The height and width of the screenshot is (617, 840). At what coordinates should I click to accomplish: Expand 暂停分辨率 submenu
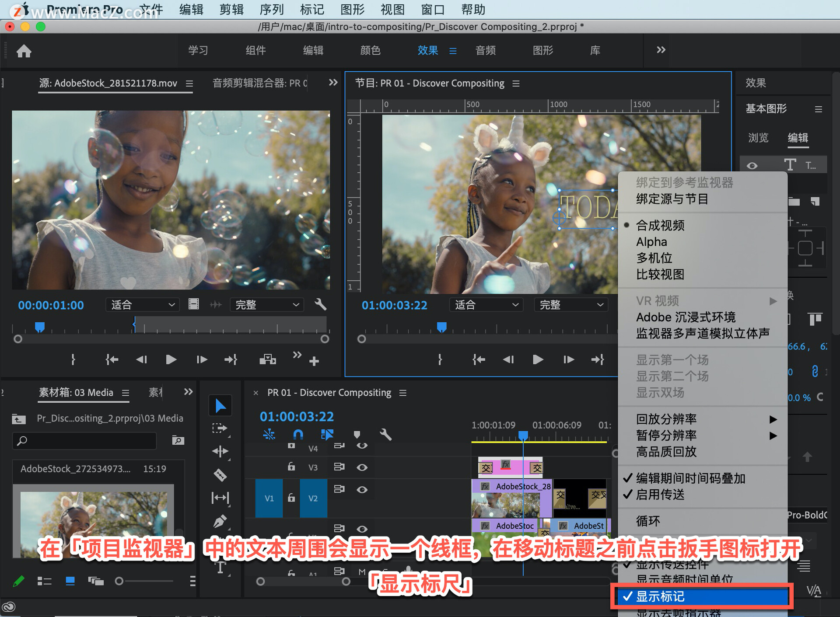[x=703, y=435]
